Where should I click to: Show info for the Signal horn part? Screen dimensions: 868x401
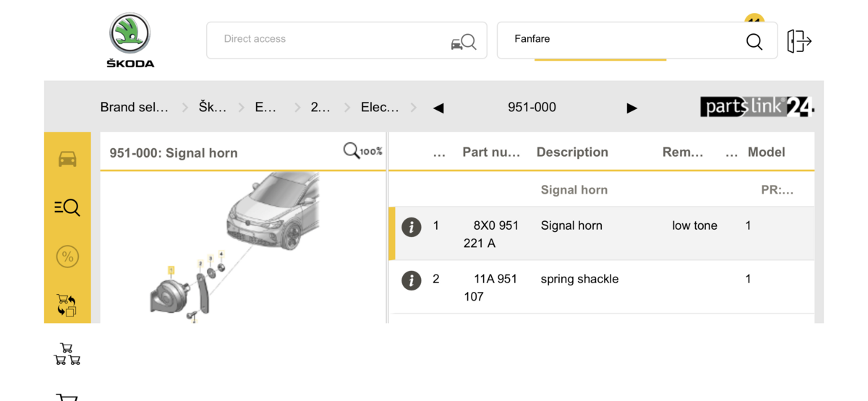point(412,227)
